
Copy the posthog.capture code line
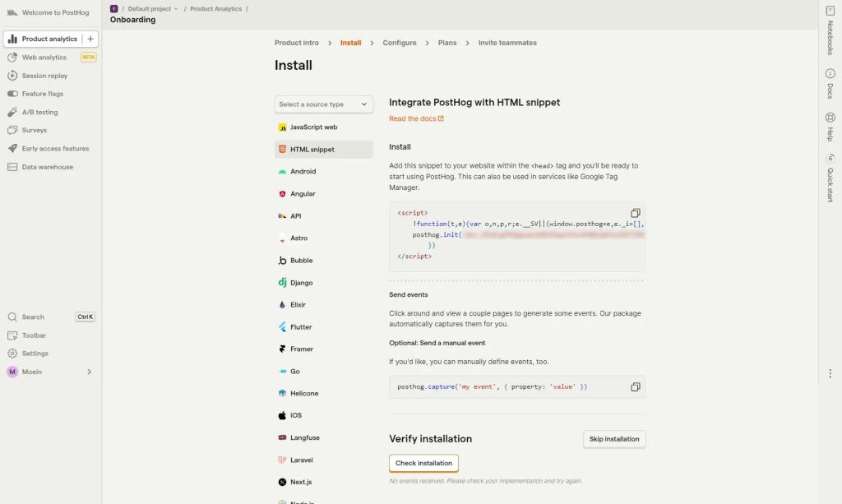(x=636, y=387)
